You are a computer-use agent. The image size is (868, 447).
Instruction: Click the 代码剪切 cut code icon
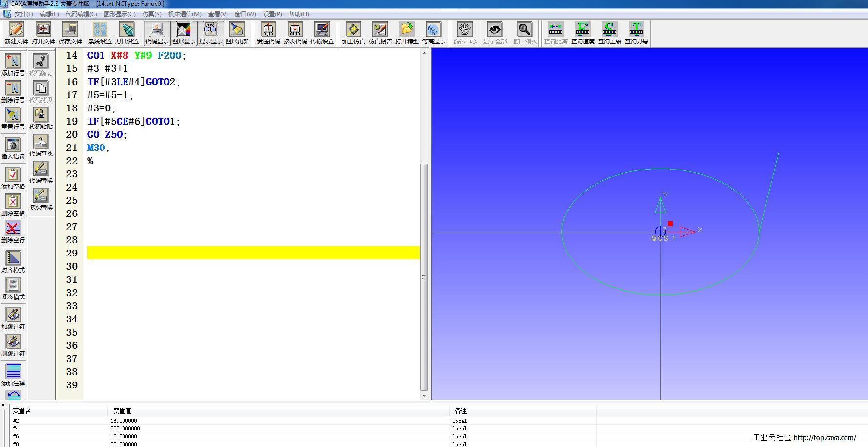[x=41, y=64]
